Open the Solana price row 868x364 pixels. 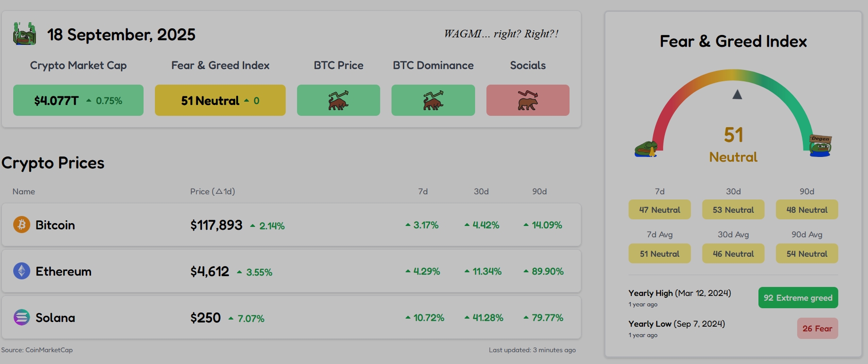coord(291,318)
